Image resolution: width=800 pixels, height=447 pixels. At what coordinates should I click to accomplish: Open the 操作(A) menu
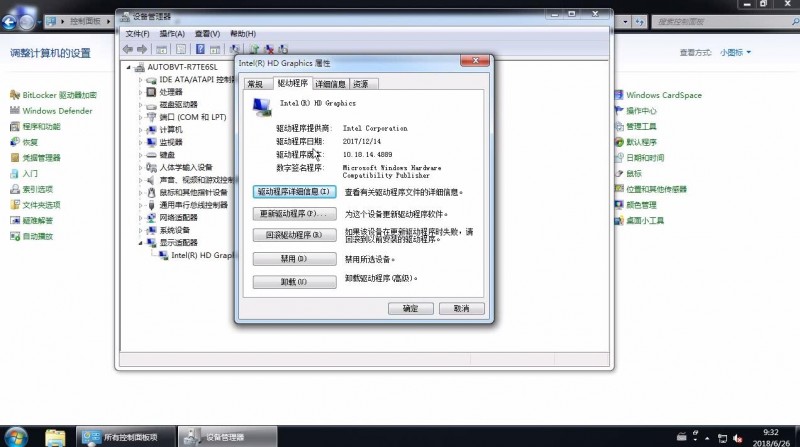[x=172, y=34]
